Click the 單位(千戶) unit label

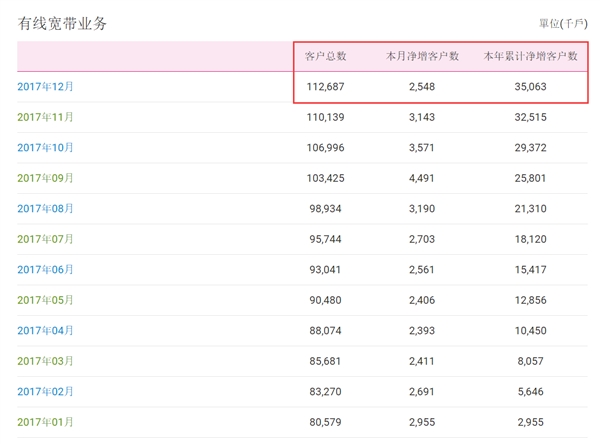point(563,23)
